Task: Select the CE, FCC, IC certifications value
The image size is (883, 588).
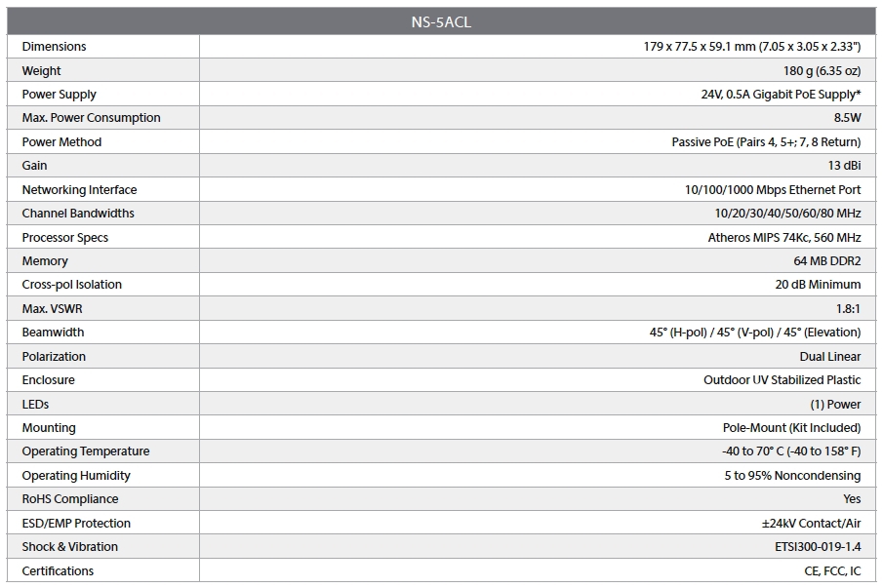Action: [x=832, y=571]
